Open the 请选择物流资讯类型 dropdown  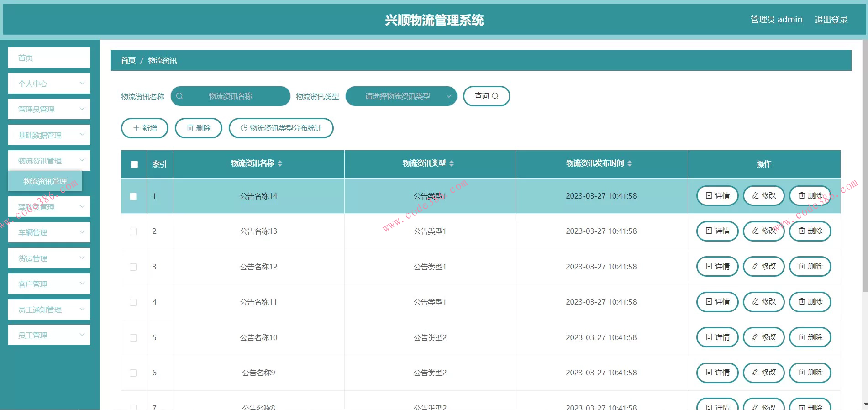click(x=401, y=96)
